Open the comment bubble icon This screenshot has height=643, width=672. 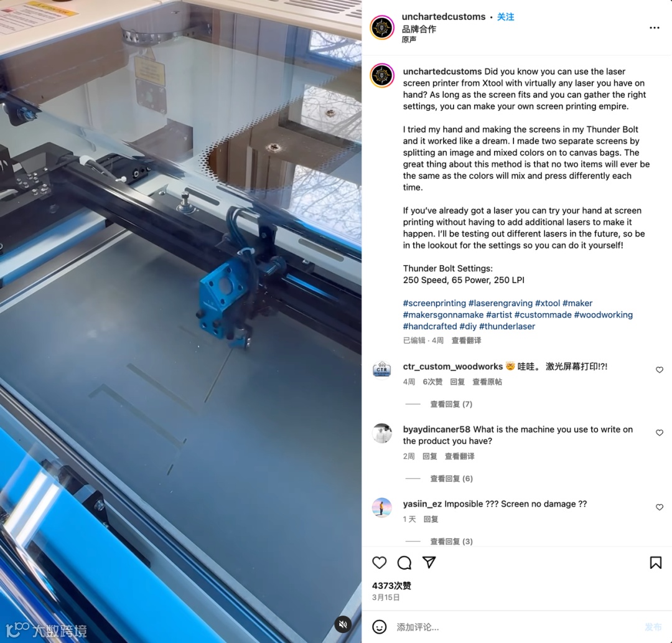(404, 563)
